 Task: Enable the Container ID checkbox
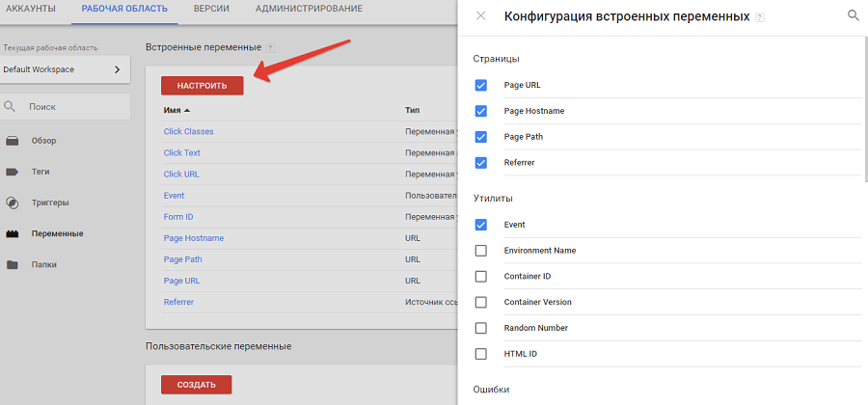(481, 276)
